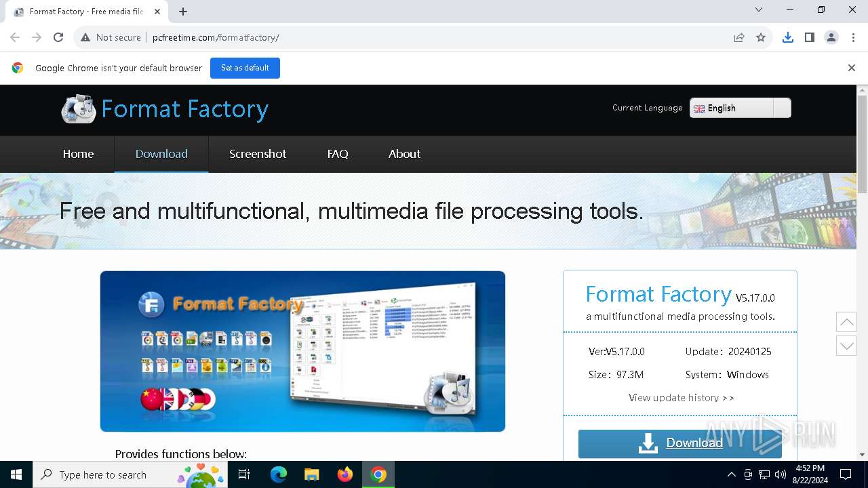Click the Not secure warning icon
The image size is (868, 488).
[85, 37]
